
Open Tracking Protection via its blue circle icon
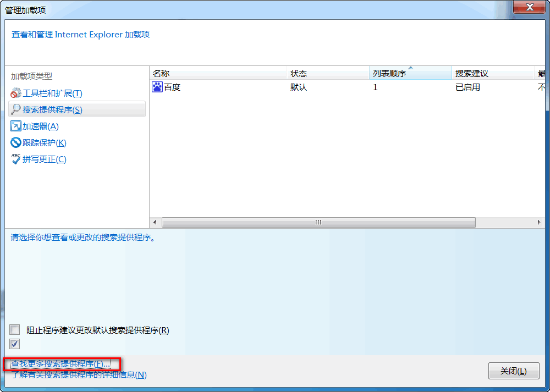(16, 143)
